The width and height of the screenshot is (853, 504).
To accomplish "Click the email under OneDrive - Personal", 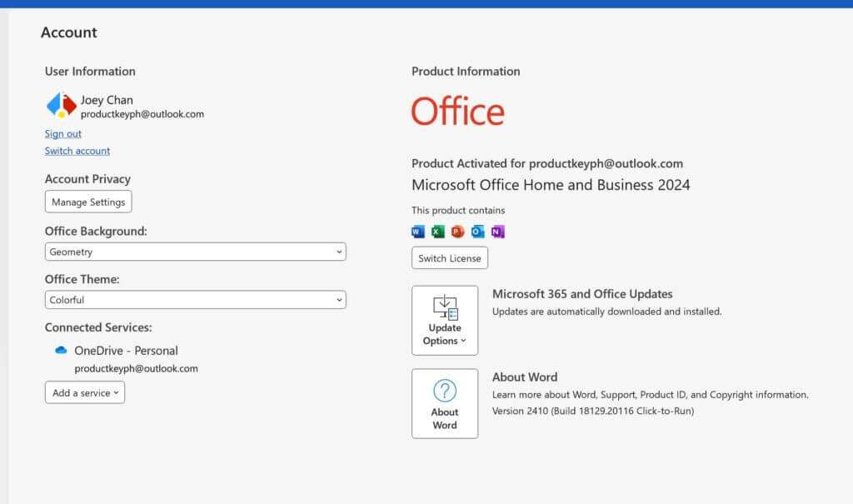I will point(136,368).
